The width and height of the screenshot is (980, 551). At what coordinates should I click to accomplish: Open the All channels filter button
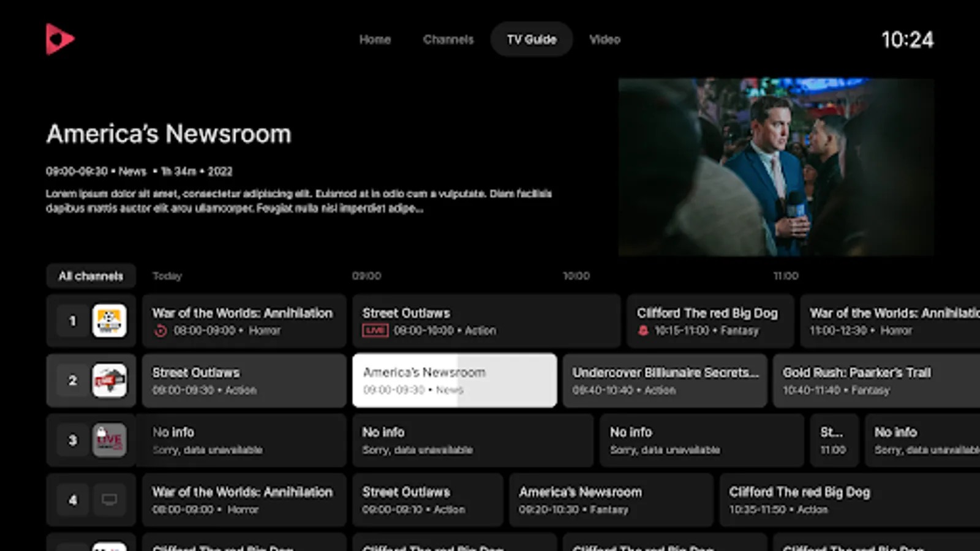(91, 276)
